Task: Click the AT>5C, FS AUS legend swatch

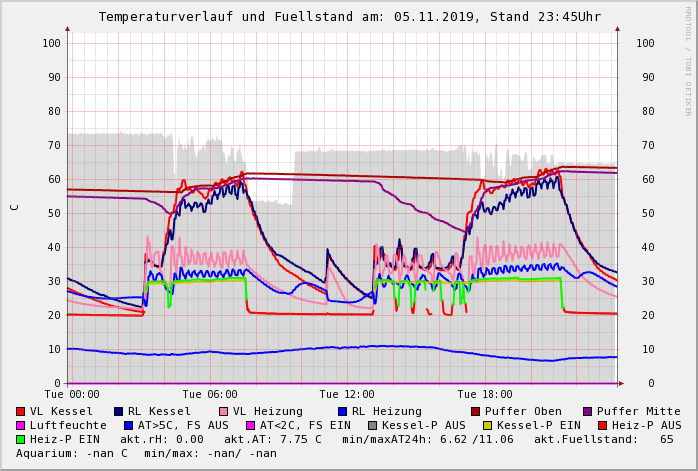Action: [x=129, y=425]
